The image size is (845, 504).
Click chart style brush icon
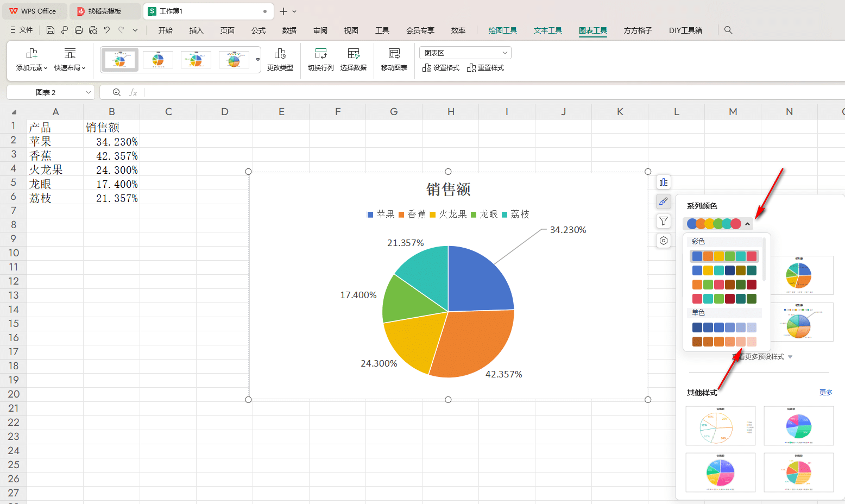664,201
